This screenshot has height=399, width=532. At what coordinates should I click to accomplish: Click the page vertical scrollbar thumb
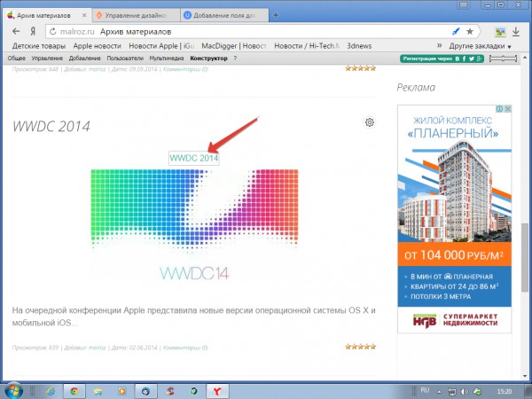point(525,256)
